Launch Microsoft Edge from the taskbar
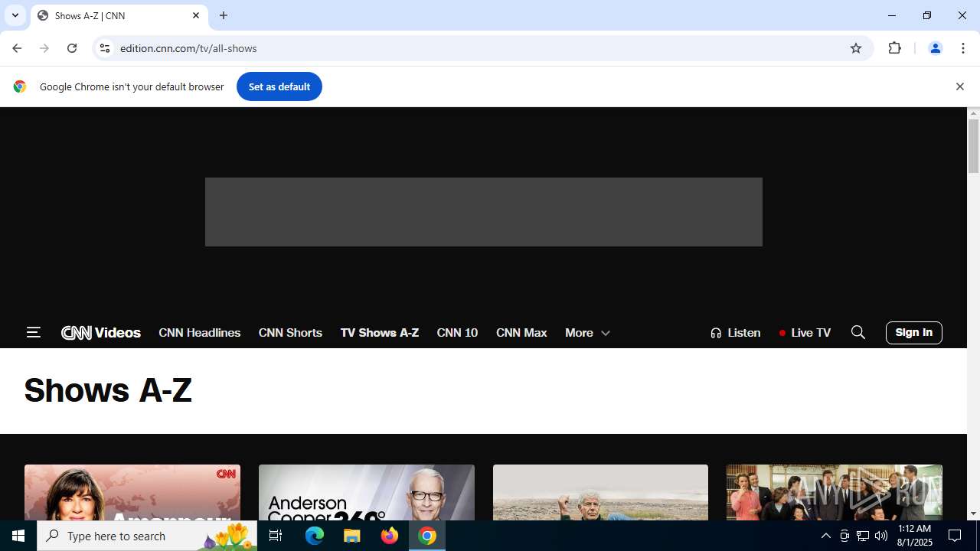Image resolution: width=980 pixels, height=551 pixels. (315, 536)
